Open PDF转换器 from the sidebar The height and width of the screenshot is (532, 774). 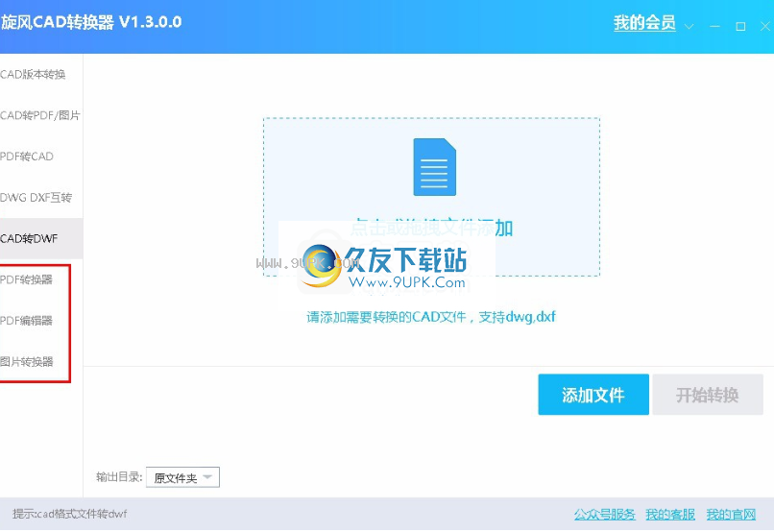coord(27,279)
